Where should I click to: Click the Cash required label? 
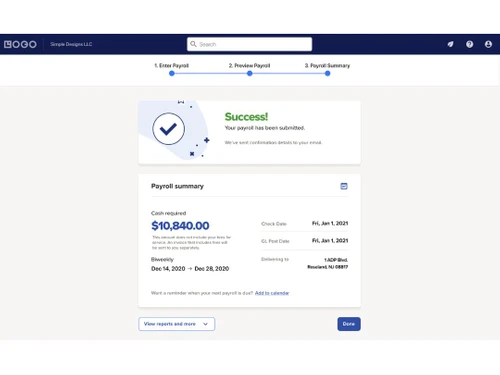pyautogui.click(x=168, y=213)
